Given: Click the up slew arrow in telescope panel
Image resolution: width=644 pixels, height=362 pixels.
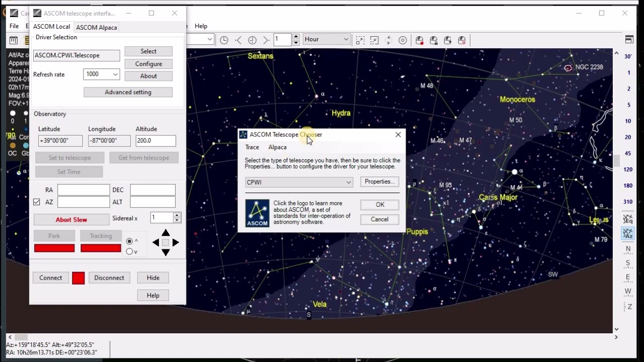Looking at the screenshot, I should [x=166, y=233].
